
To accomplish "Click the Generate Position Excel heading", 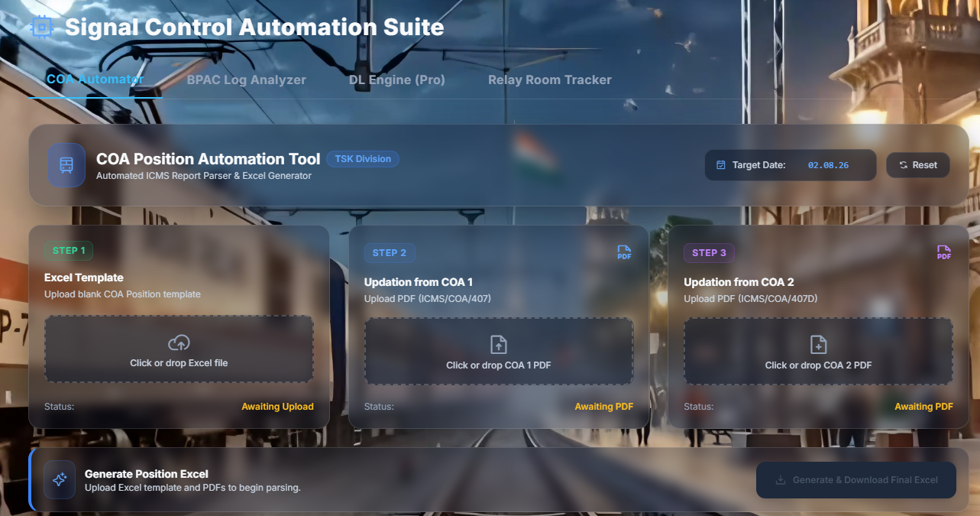I will (147, 474).
